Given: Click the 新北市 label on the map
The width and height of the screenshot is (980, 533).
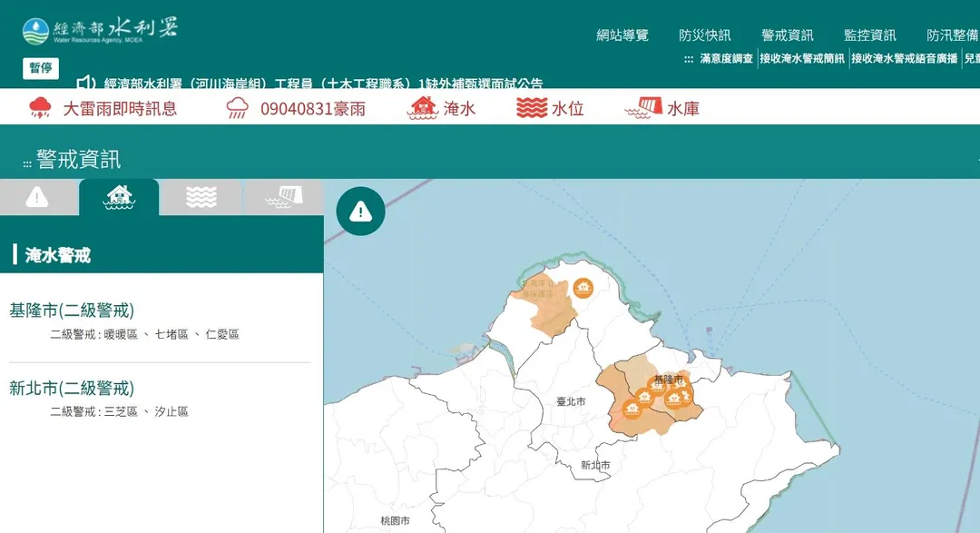Looking at the screenshot, I should point(595,465).
